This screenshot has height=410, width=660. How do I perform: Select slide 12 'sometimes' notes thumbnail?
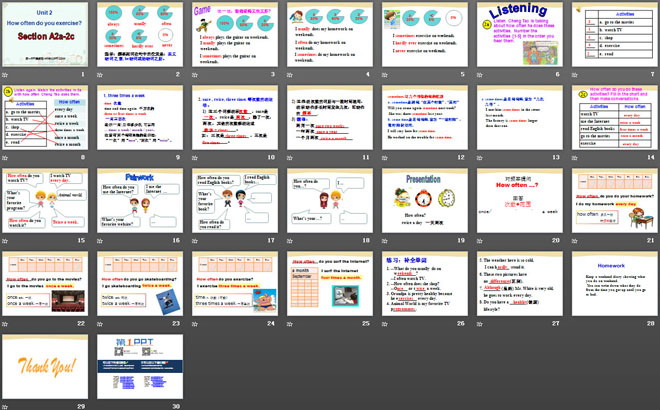point(425,117)
